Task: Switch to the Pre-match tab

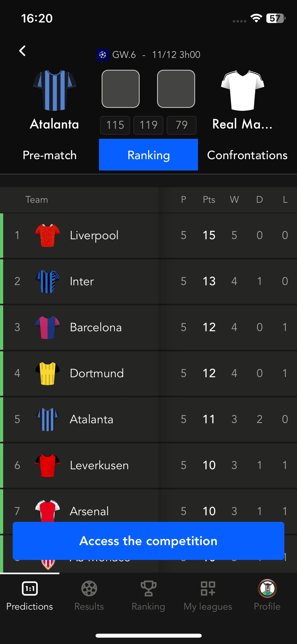Action: [x=50, y=155]
